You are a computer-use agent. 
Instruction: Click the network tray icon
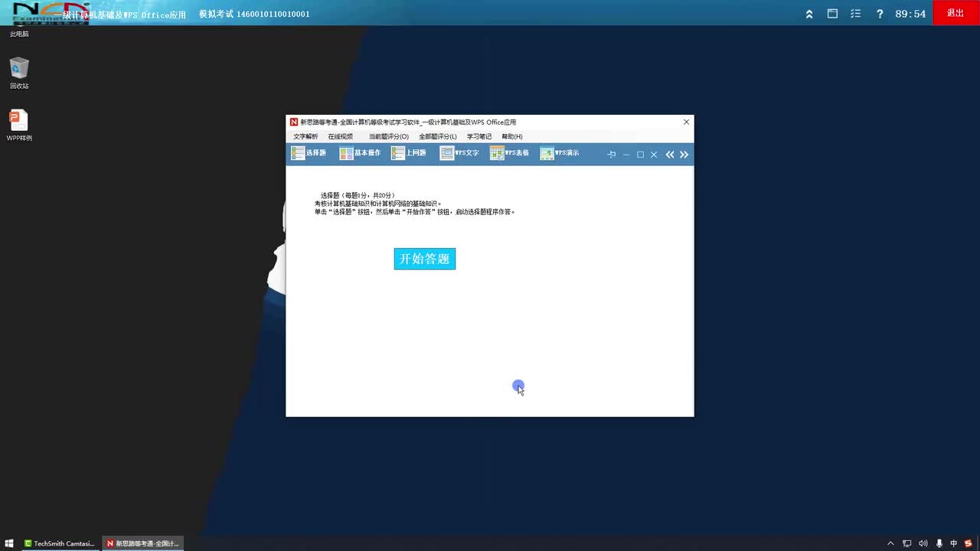coord(907,543)
